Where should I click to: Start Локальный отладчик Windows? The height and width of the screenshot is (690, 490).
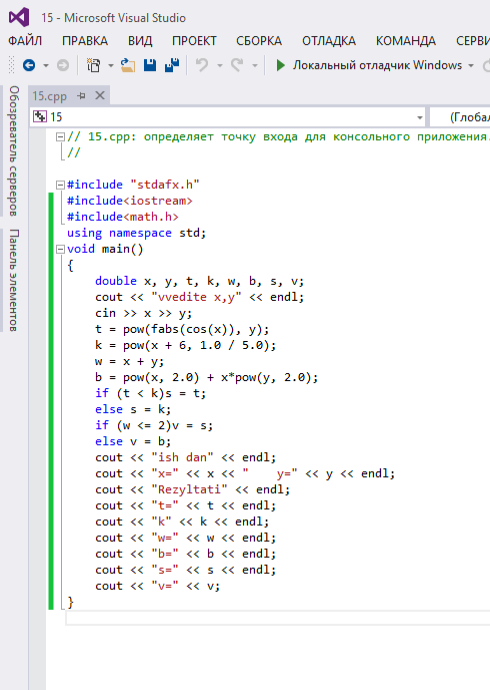coord(369,65)
